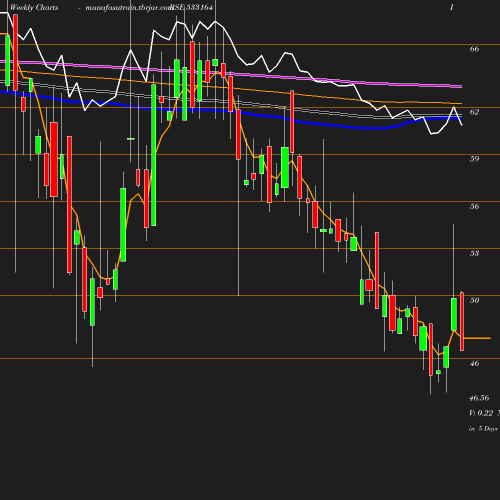Image resolution: width=500 pixels, height=500 pixels.
Task: Select the 56 price axis label
Action: click(474, 206)
